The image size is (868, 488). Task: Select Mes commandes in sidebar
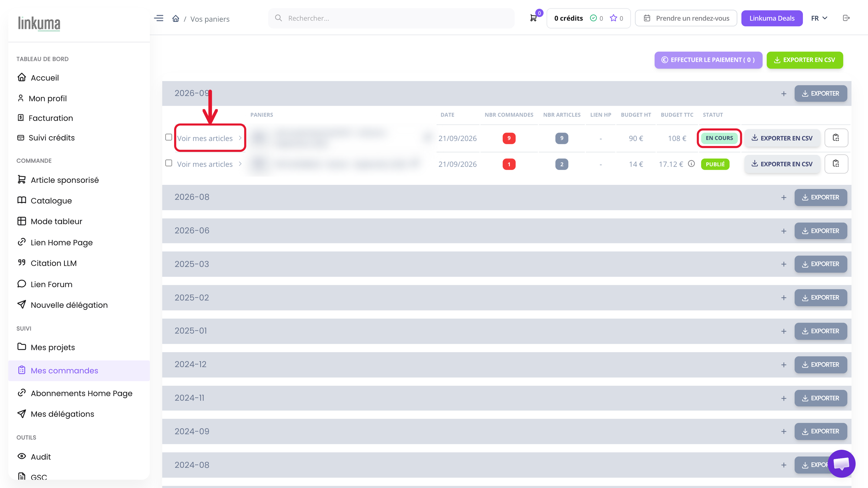(79, 370)
